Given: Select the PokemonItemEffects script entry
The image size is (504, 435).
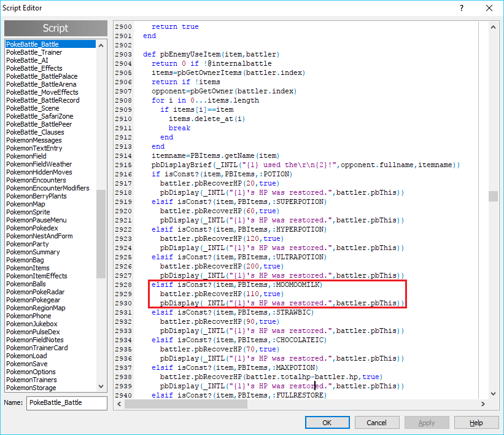Looking at the screenshot, I should 37,276.
